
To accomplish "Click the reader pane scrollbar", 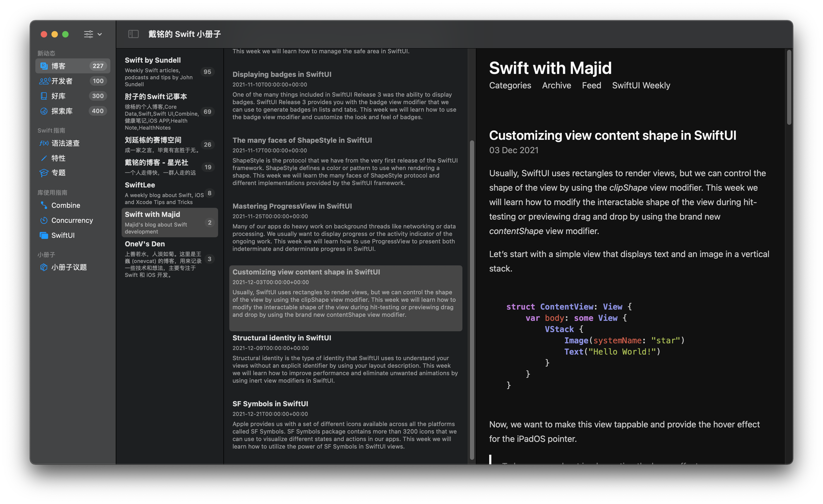I will point(789,88).
